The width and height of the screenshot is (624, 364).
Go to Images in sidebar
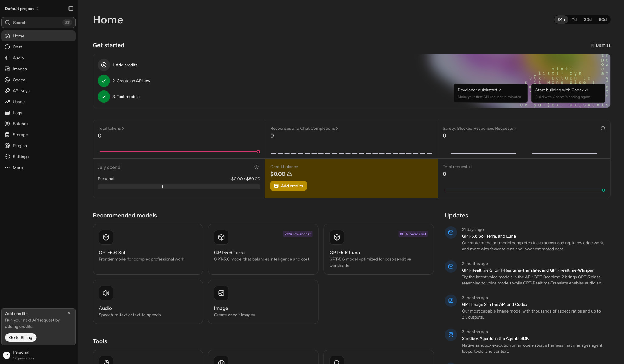[38, 69]
